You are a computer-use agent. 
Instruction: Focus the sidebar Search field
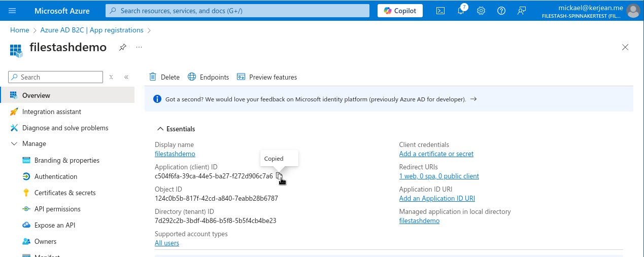pos(56,77)
